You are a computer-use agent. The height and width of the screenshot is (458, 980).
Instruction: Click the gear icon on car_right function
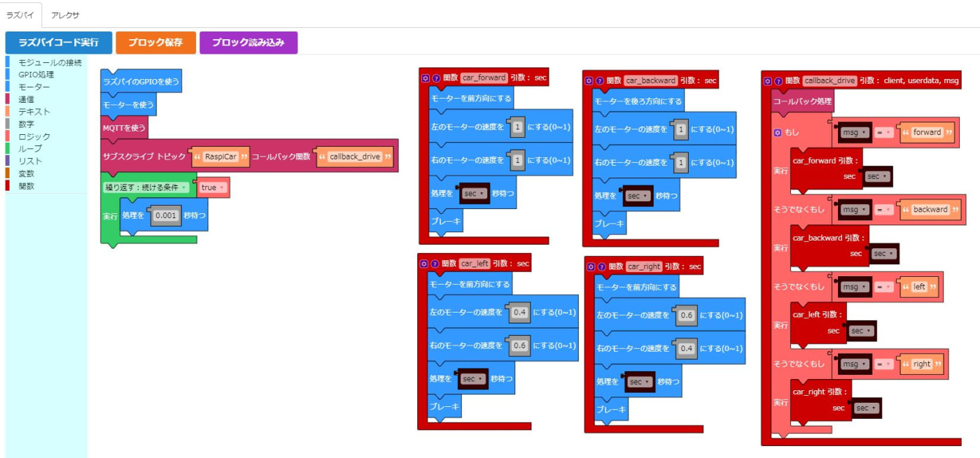click(591, 266)
